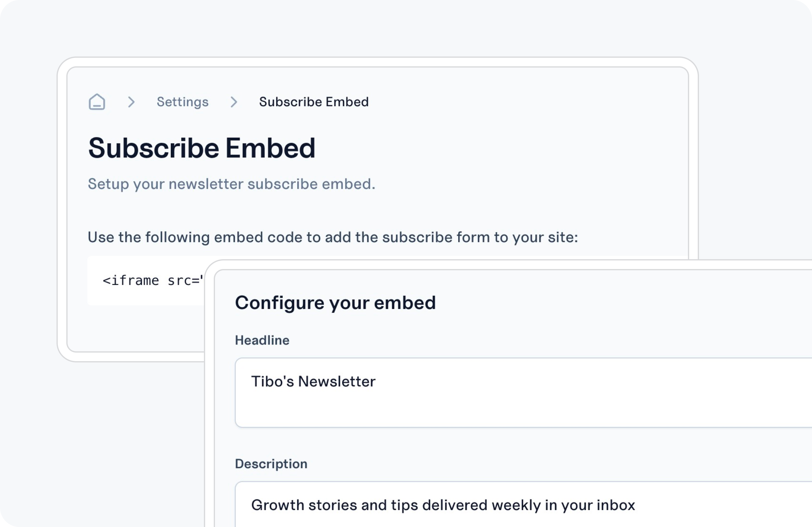Viewport: 812px width, 527px height.
Task: Click the 'Setup your newsletter subscribe embed' subtitle
Action: 231,184
